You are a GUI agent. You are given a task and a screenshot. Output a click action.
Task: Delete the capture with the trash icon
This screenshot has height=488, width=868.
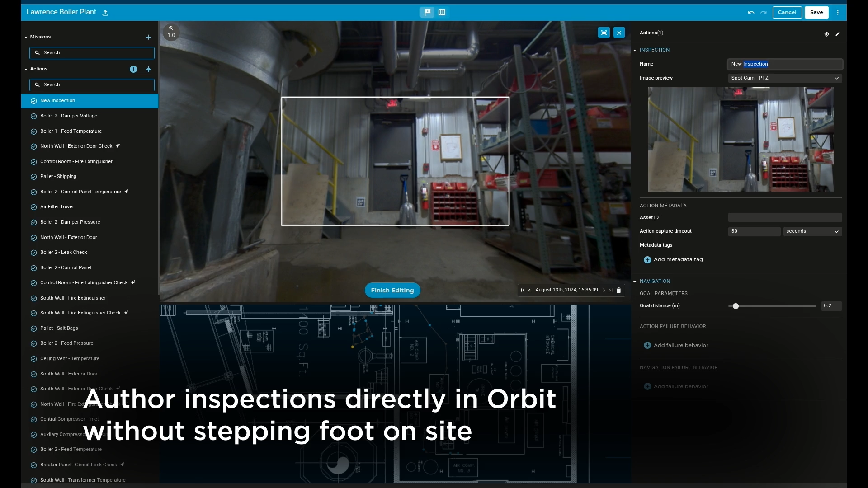click(x=619, y=290)
